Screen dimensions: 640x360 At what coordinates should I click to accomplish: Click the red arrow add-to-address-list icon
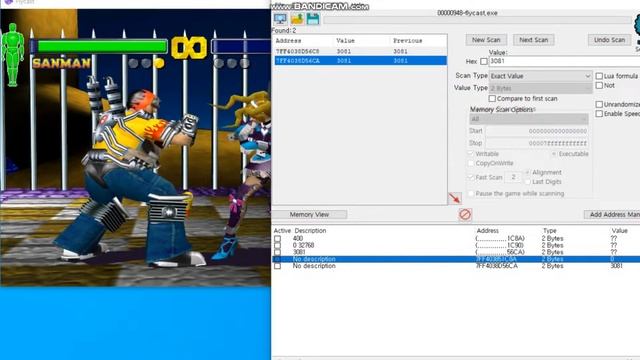pos(455,198)
